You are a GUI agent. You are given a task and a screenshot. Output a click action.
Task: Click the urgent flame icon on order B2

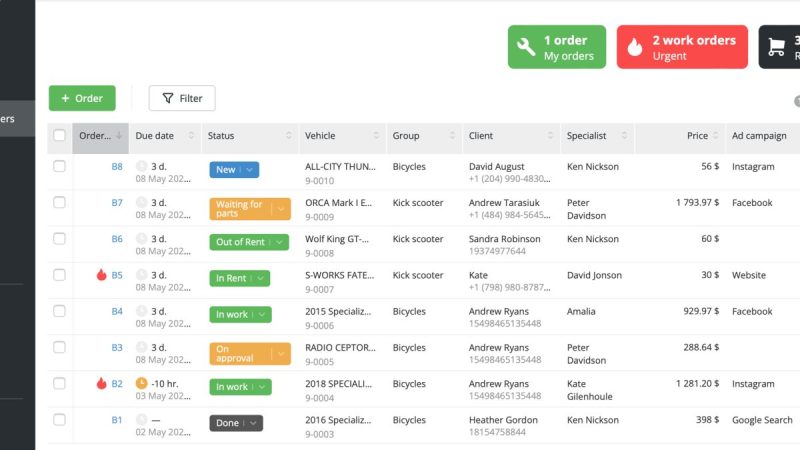pyautogui.click(x=102, y=383)
